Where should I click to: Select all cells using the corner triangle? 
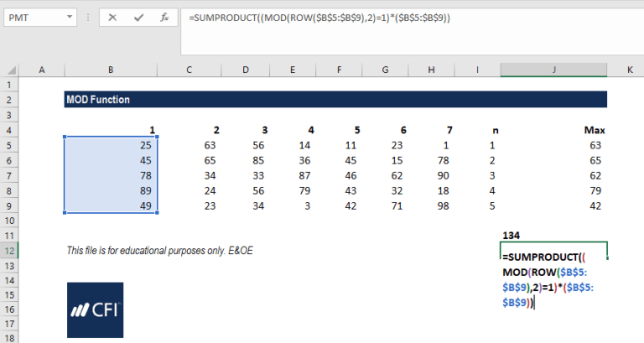tap(11, 70)
